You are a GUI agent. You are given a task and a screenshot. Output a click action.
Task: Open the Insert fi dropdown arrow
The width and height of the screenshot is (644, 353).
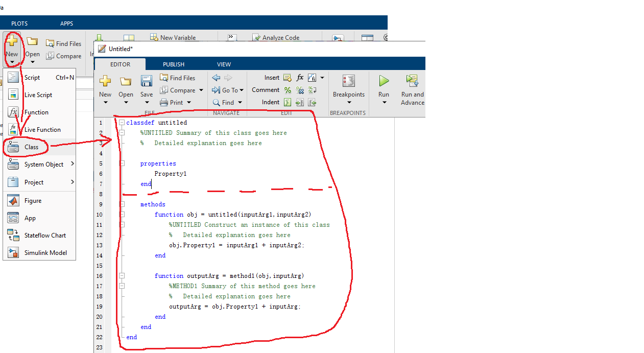pos(322,78)
